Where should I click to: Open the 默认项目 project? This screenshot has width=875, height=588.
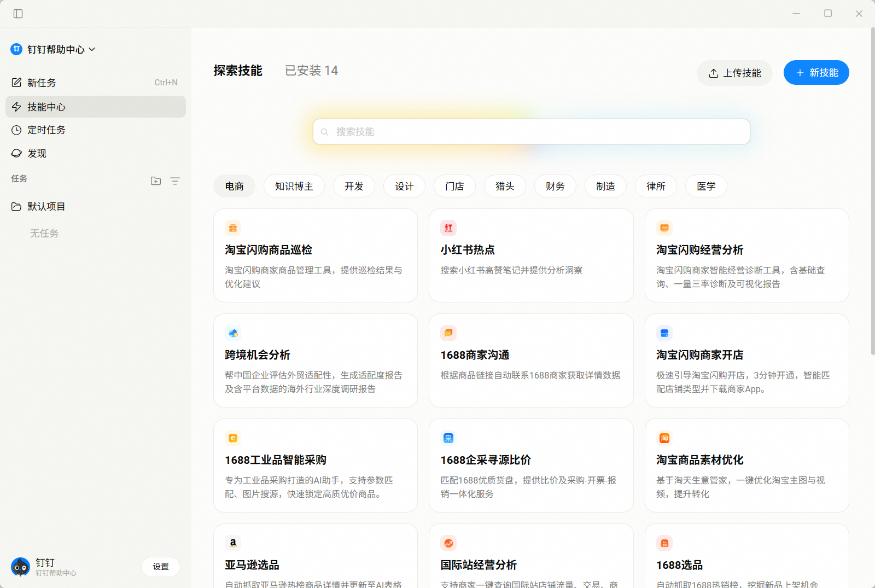click(x=96, y=207)
